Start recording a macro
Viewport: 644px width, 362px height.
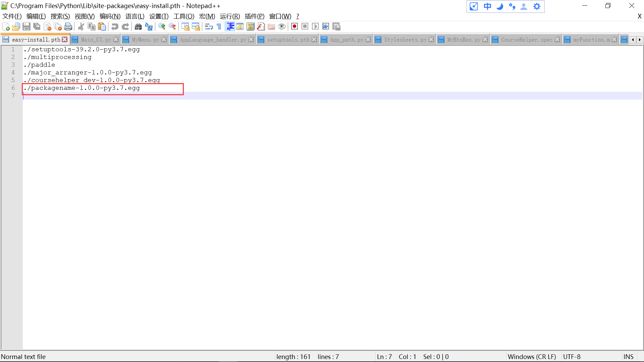tap(294, 26)
